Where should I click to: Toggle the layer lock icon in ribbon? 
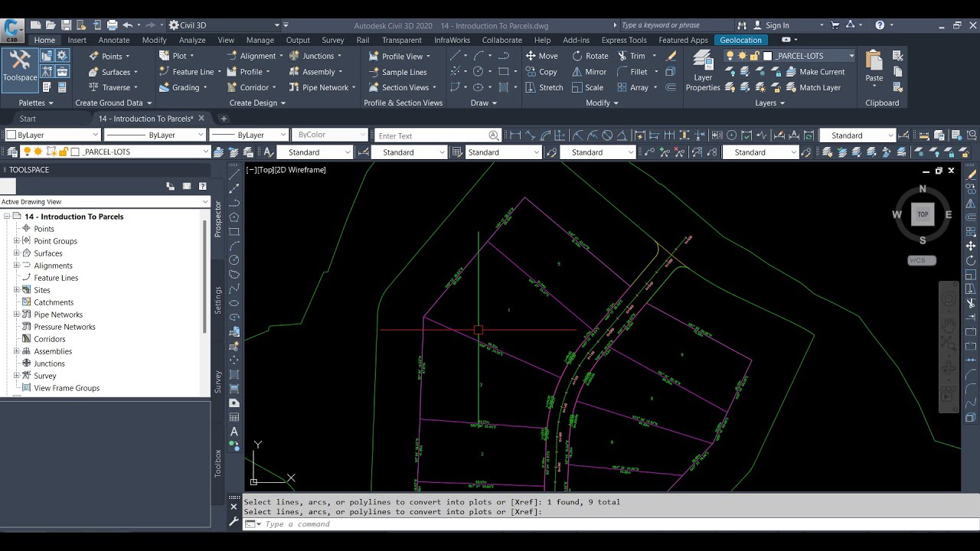click(x=754, y=56)
